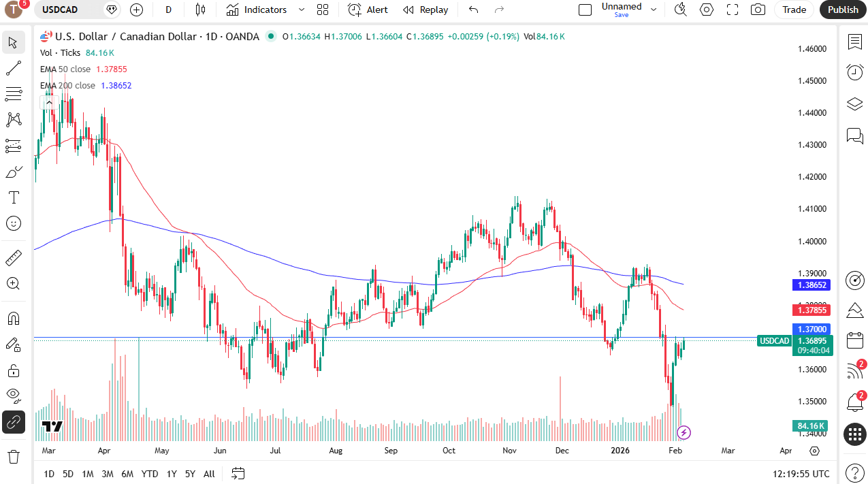Create an Alert
The width and height of the screenshot is (868, 484).
(x=368, y=10)
